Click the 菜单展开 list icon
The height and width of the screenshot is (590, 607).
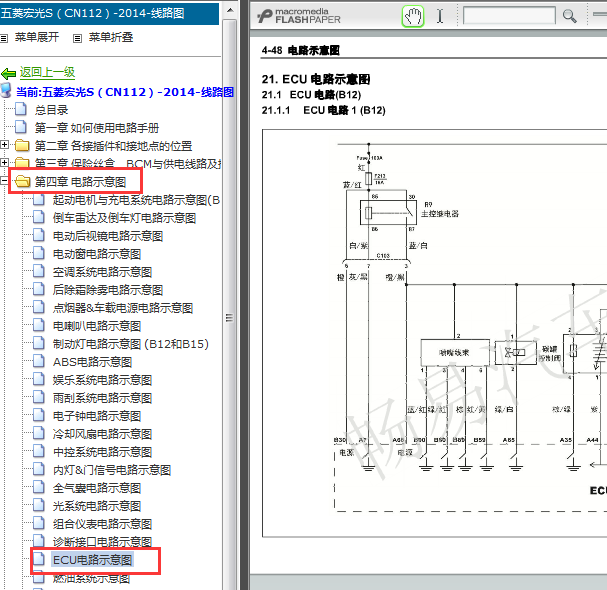(x=4, y=38)
